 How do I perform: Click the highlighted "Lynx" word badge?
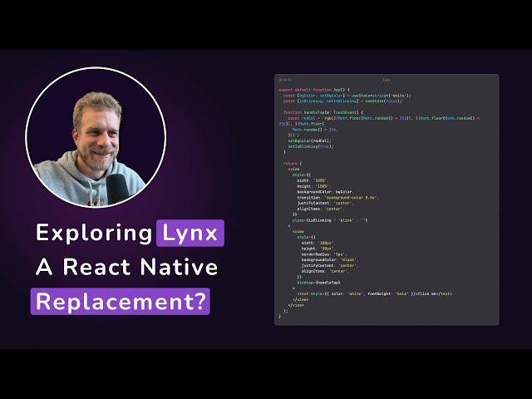tap(190, 233)
